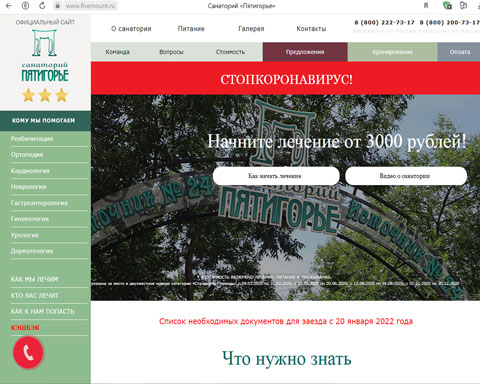Open the red КЭШБЭК sidebar link
This screenshot has height=384, width=480.
[25, 328]
